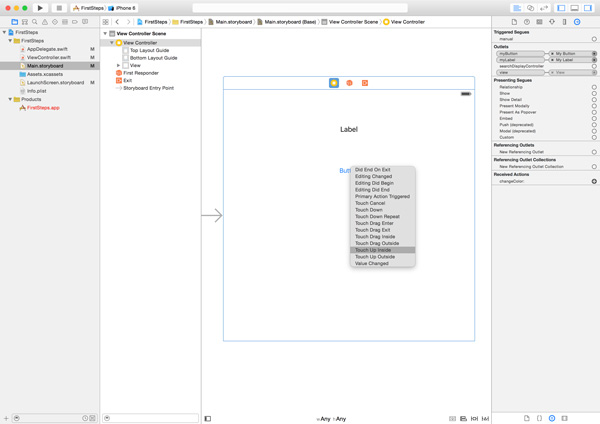The width and height of the screenshot is (600, 424).
Task: Open ViewController.swift in navigator
Action: (x=48, y=58)
